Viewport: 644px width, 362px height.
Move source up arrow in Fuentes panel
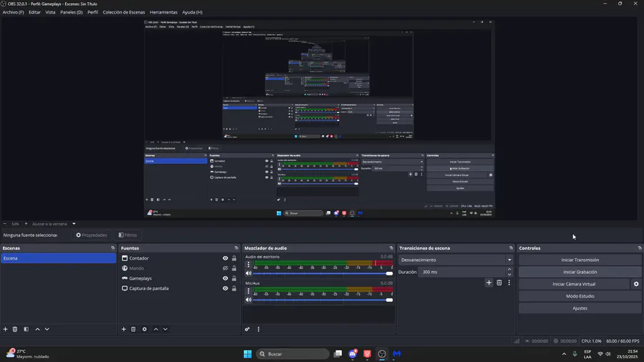[156, 329]
